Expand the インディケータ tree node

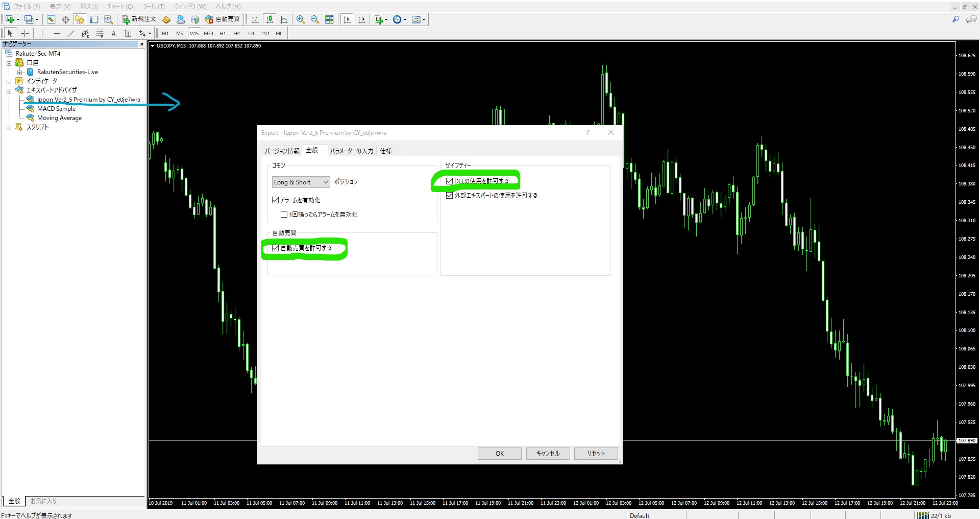click(x=9, y=81)
